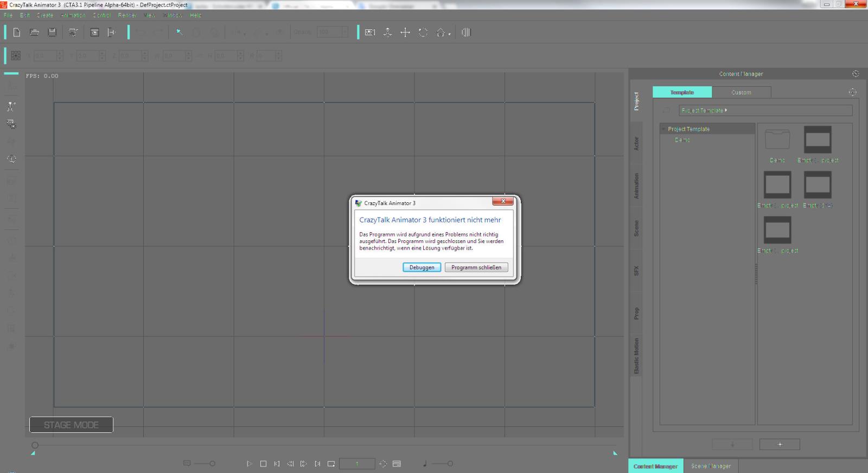Adjust the speech bubble slider knob
This screenshot has width=868, height=473.
[x=212, y=464]
